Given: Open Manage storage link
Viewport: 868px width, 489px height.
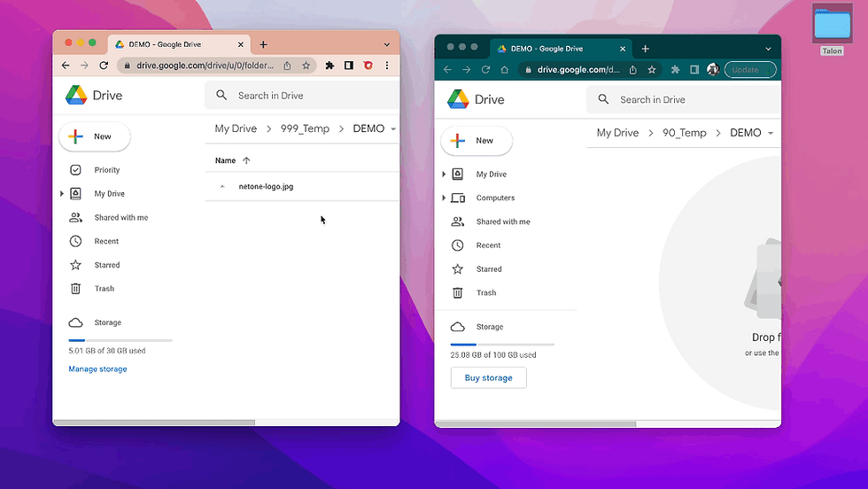Looking at the screenshot, I should [97, 369].
